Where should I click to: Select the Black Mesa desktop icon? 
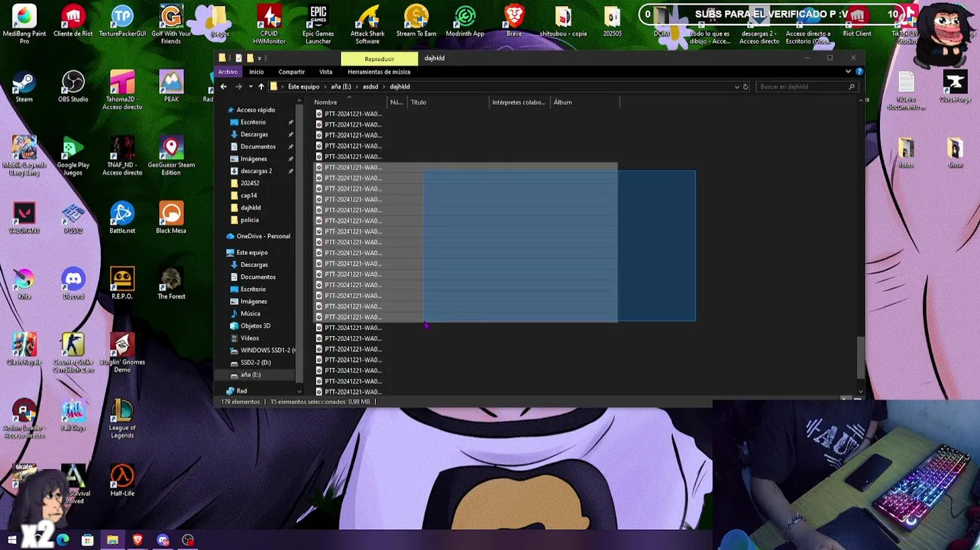click(171, 218)
